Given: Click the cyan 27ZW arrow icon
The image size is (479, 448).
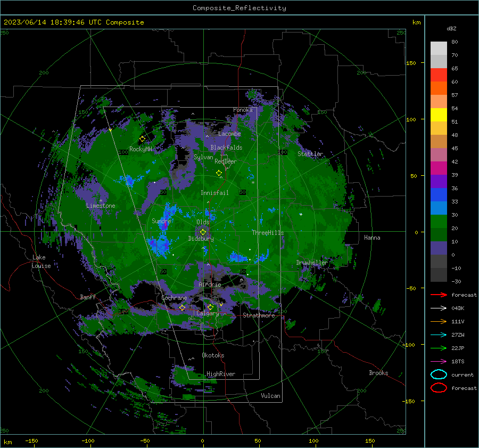Looking at the screenshot, I should pyautogui.click(x=439, y=335).
